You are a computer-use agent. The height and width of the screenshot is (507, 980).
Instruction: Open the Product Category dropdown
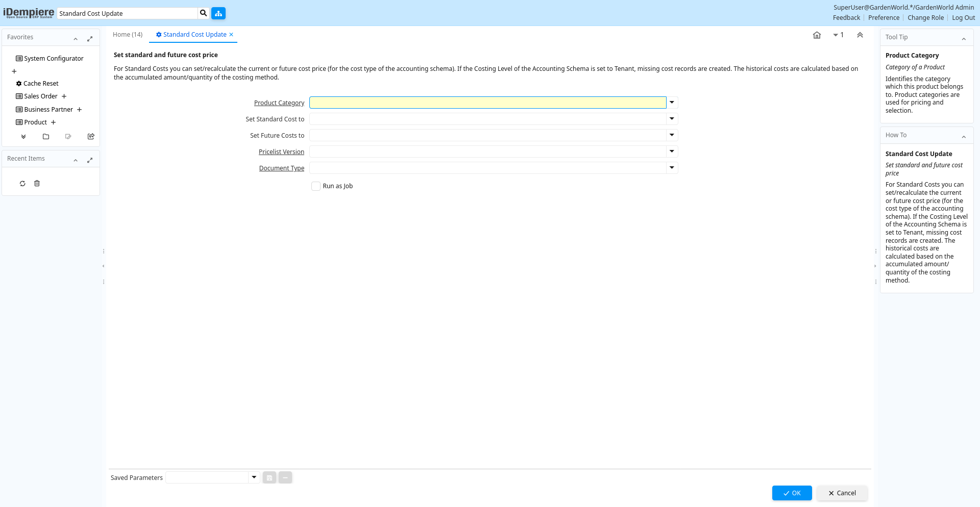point(672,103)
